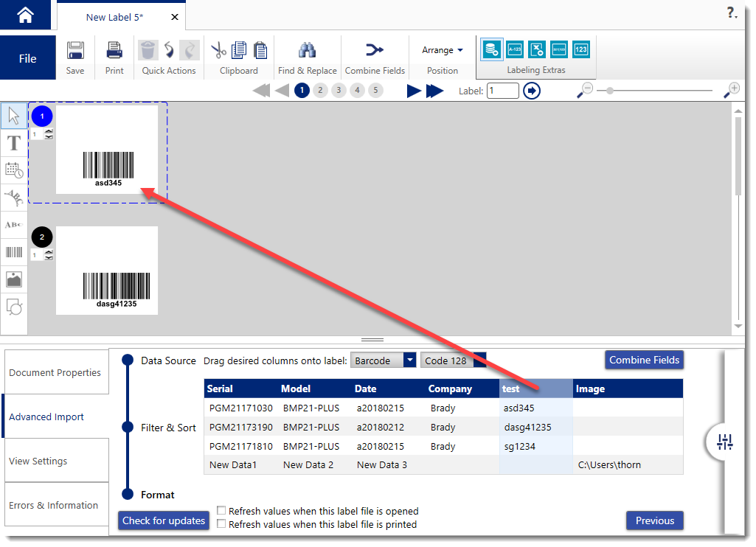The height and width of the screenshot is (547, 756).
Task: Open the Document Properties tab
Action: pos(56,372)
